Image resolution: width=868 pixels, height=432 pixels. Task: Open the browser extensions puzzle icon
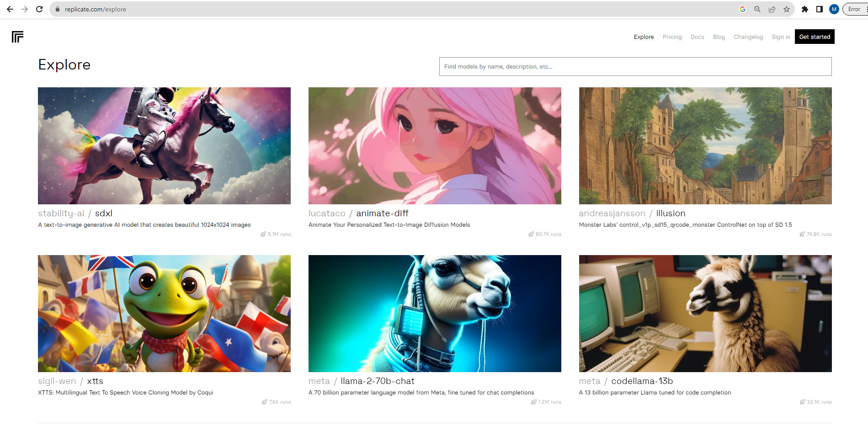[805, 9]
